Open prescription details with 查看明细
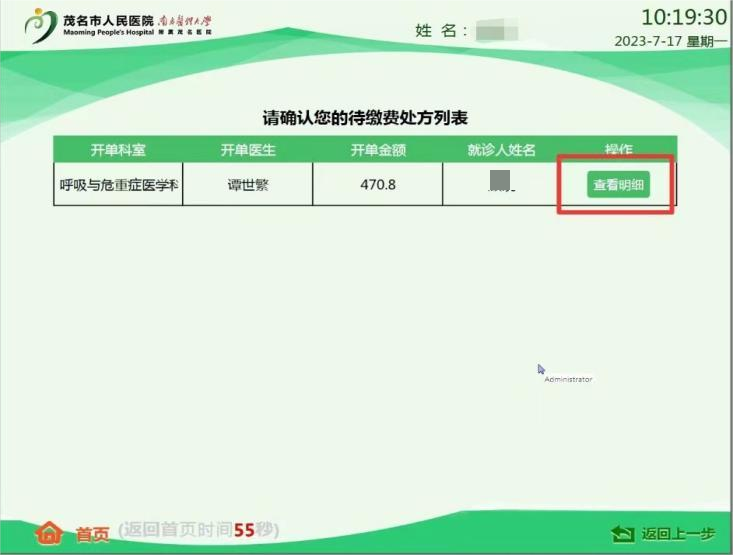This screenshot has height=555, width=733. pyautogui.click(x=618, y=185)
